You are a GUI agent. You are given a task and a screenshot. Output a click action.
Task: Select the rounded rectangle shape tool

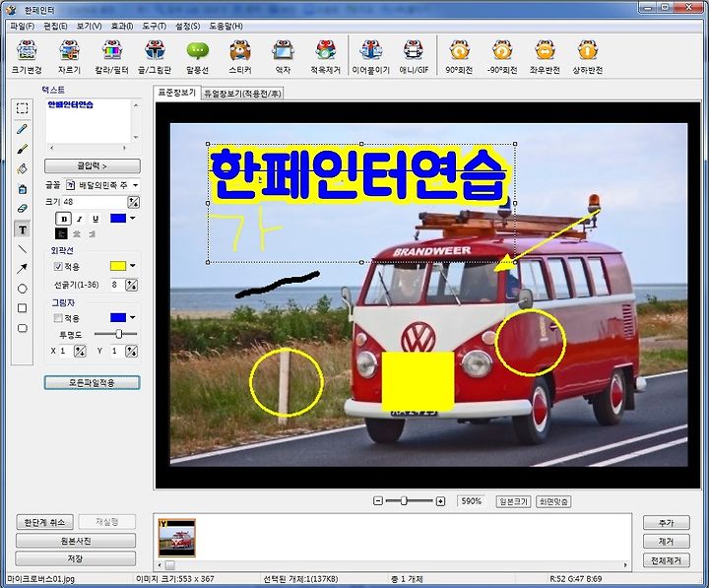(22, 328)
